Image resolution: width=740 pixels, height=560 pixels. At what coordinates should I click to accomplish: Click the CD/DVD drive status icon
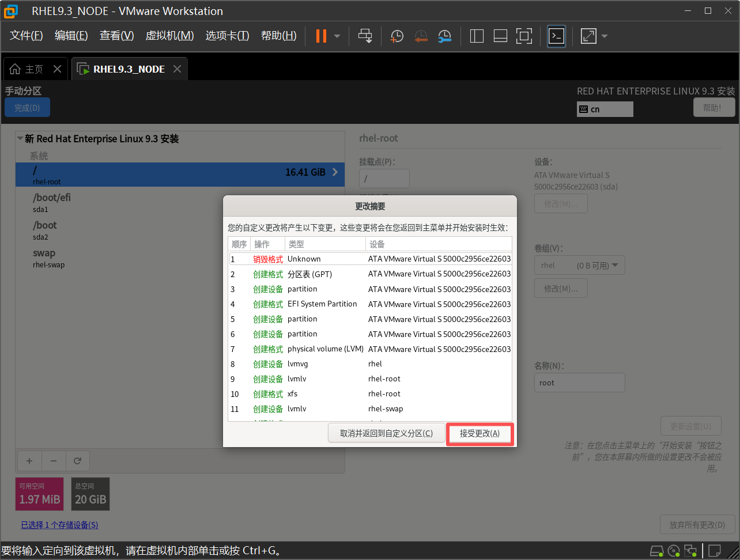(x=674, y=550)
